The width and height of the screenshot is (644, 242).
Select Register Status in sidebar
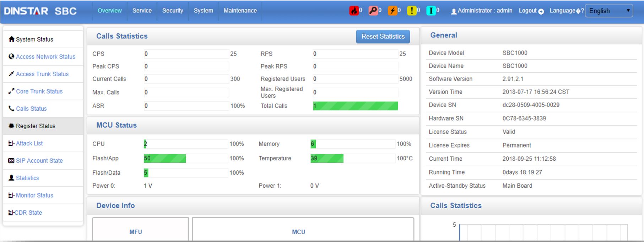pos(36,126)
